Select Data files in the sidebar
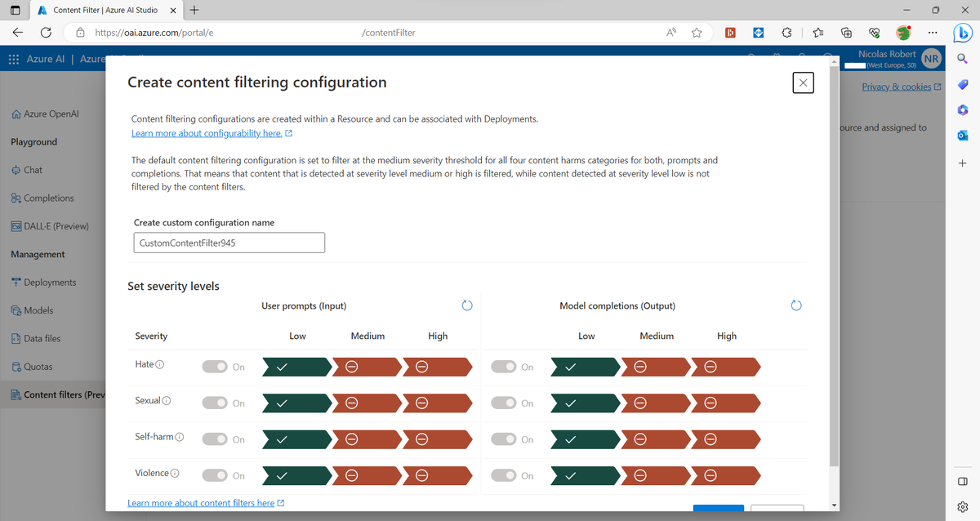This screenshot has width=980, height=521. pyautogui.click(x=42, y=338)
